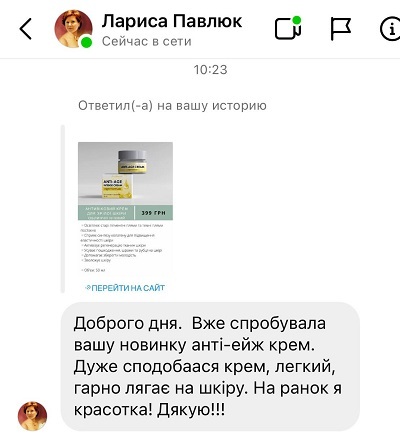Click the cream jar in the story preview

click(x=132, y=161)
